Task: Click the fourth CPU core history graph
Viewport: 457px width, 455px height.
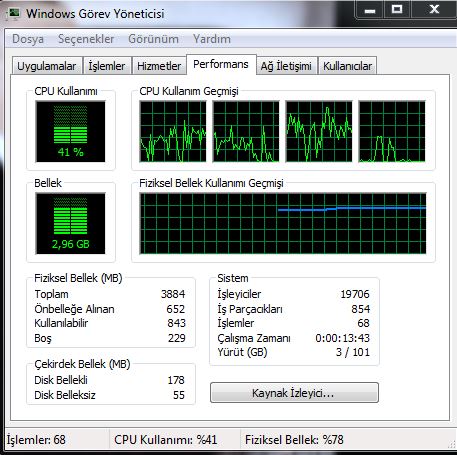Action: coord(392,132)
